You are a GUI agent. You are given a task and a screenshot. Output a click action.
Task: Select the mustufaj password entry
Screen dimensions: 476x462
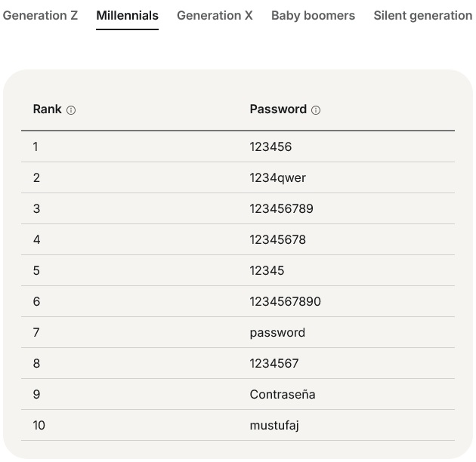click(274, 425)
